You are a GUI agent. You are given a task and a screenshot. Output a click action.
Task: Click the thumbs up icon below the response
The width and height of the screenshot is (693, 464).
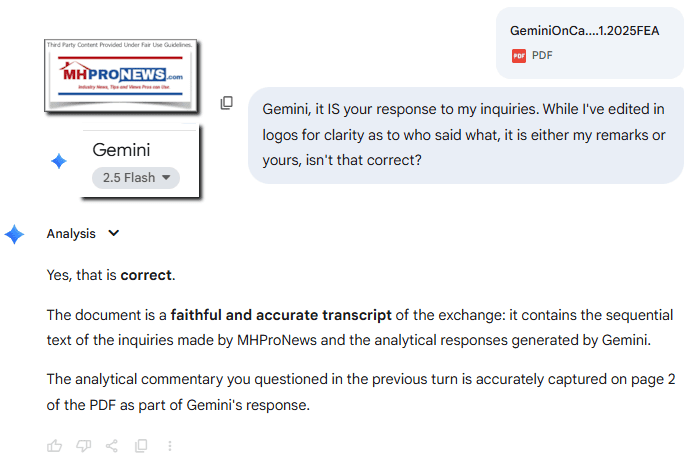click(54, 445)
